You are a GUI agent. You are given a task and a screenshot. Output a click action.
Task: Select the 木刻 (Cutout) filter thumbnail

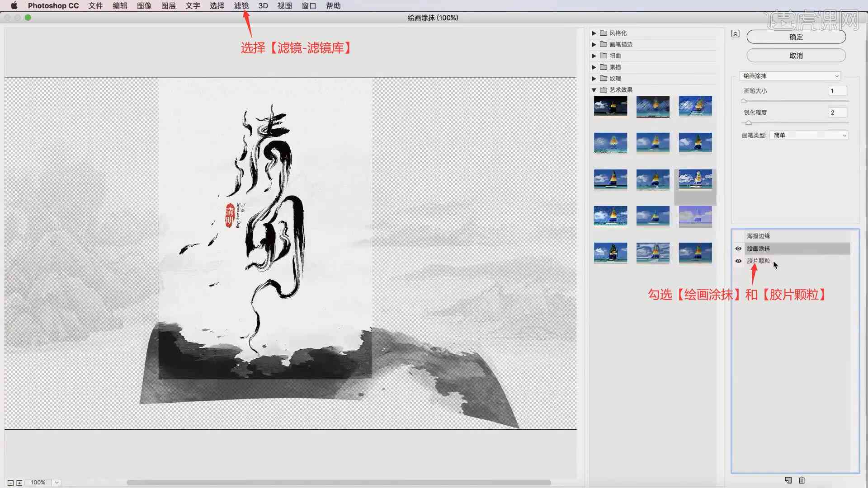point(653,216)
